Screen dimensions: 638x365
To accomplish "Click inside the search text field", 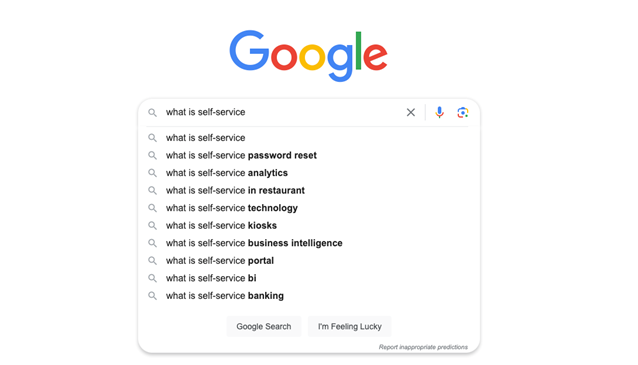I will [x=281, y=112].
